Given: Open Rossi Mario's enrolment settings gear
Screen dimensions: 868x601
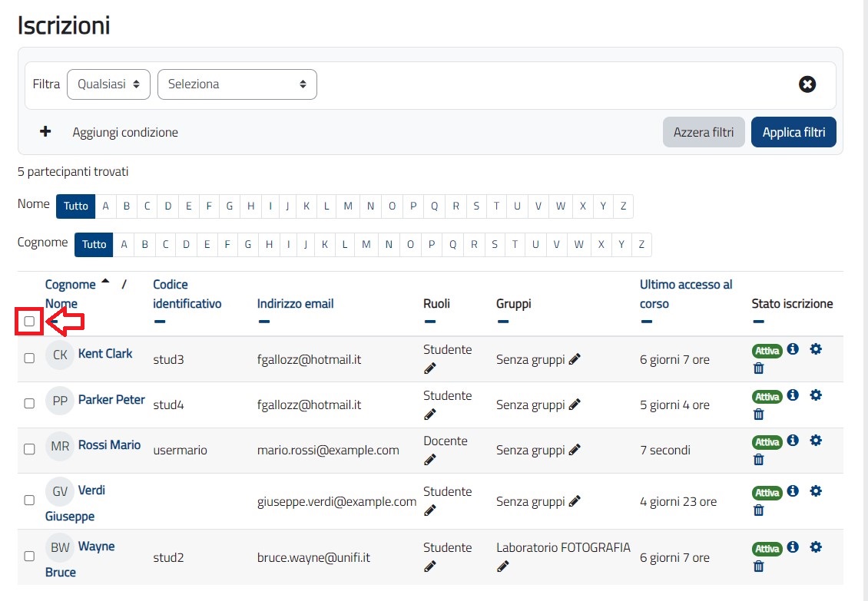Looking at the screenshot, I should pyautogui.click(x=816, y=441).
